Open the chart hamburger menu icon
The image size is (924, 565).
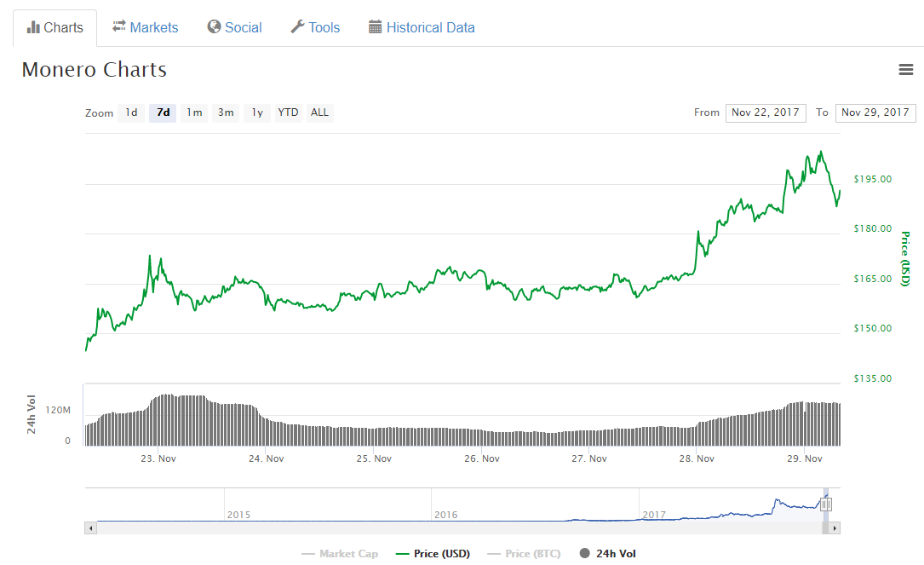(x=906, y=70)
